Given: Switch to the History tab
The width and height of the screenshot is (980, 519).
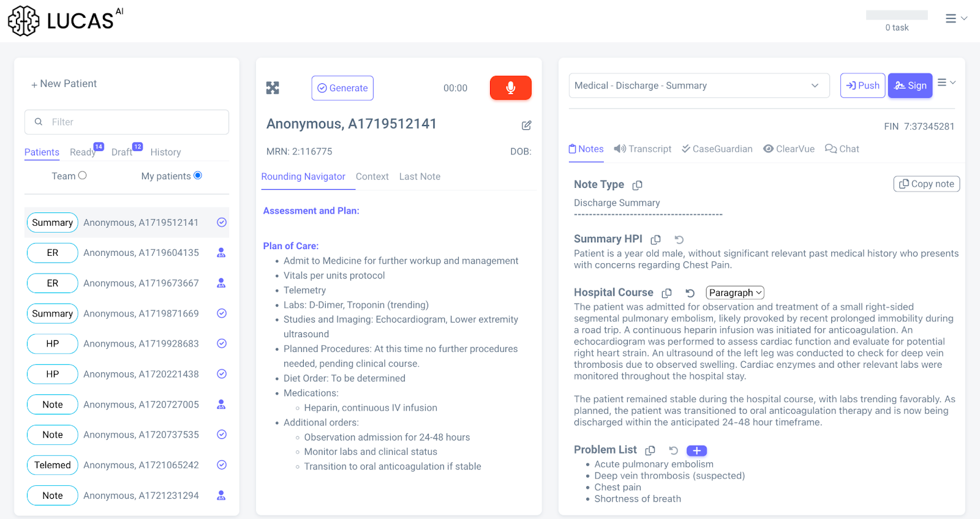Looking at the screenshot, I should click(x=165, y=152).
